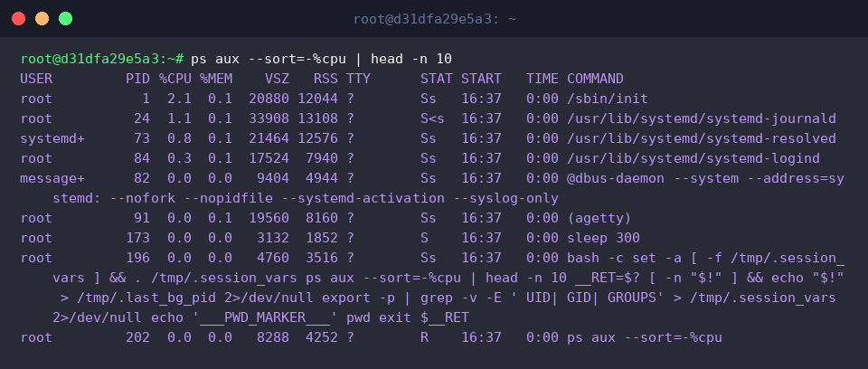
Task: Click the RSS value 4252
Action: point(322,338)
